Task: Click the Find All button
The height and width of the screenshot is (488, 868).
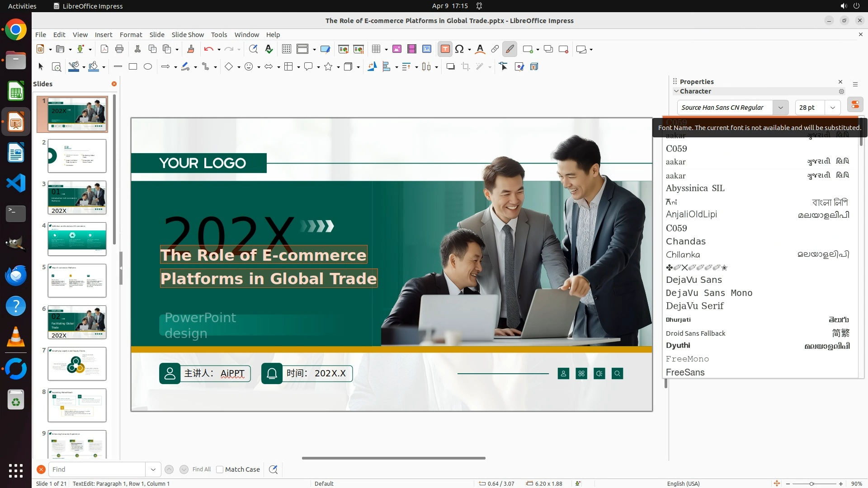Action: coord(201,469)
